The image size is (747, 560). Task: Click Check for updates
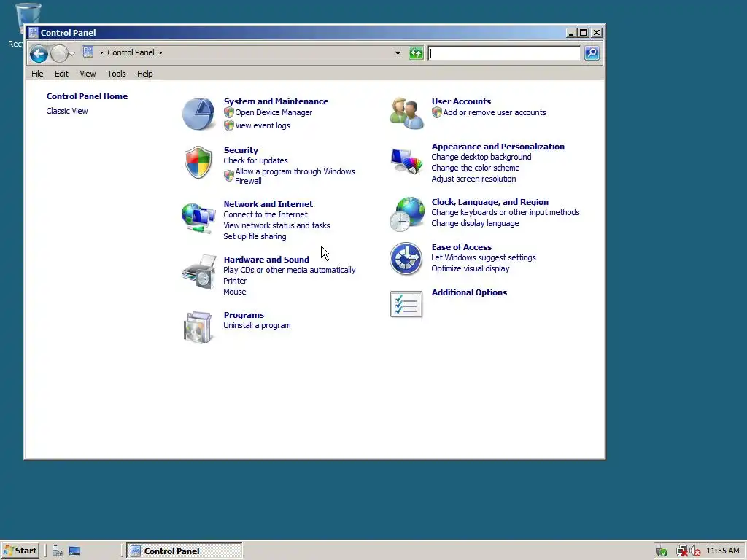[x=255, y=160]
